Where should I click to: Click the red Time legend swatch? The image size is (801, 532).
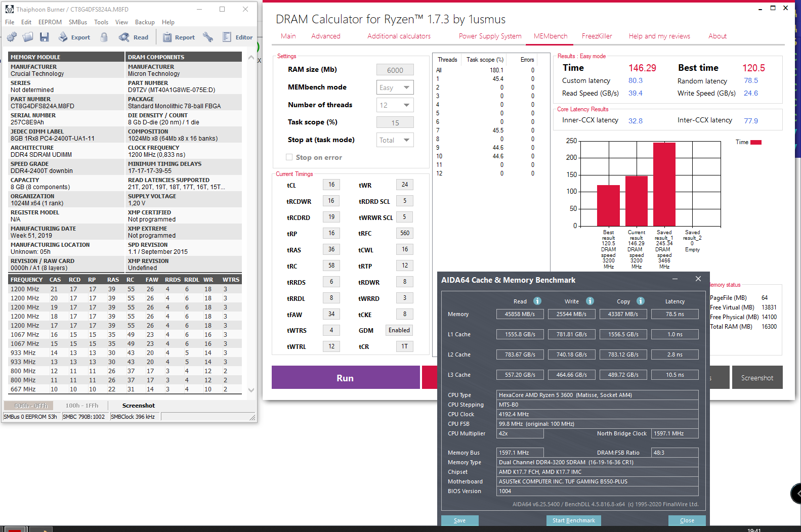756,142
